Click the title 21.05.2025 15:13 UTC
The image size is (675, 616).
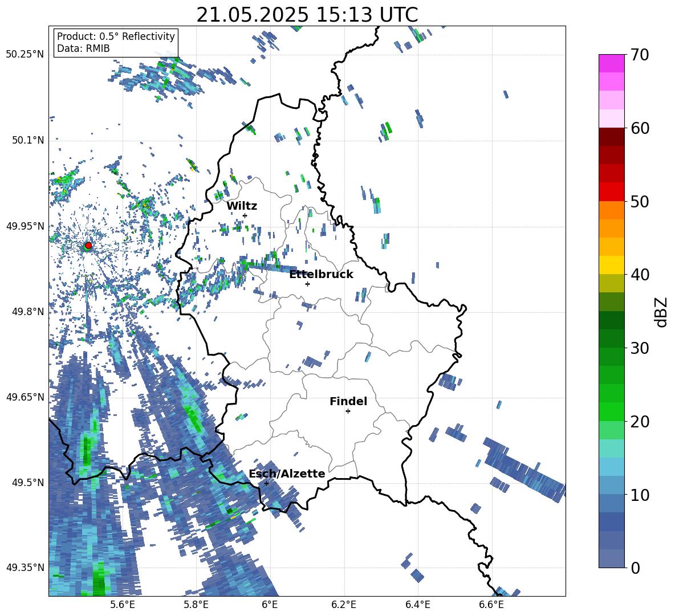(x=307, y=15)
